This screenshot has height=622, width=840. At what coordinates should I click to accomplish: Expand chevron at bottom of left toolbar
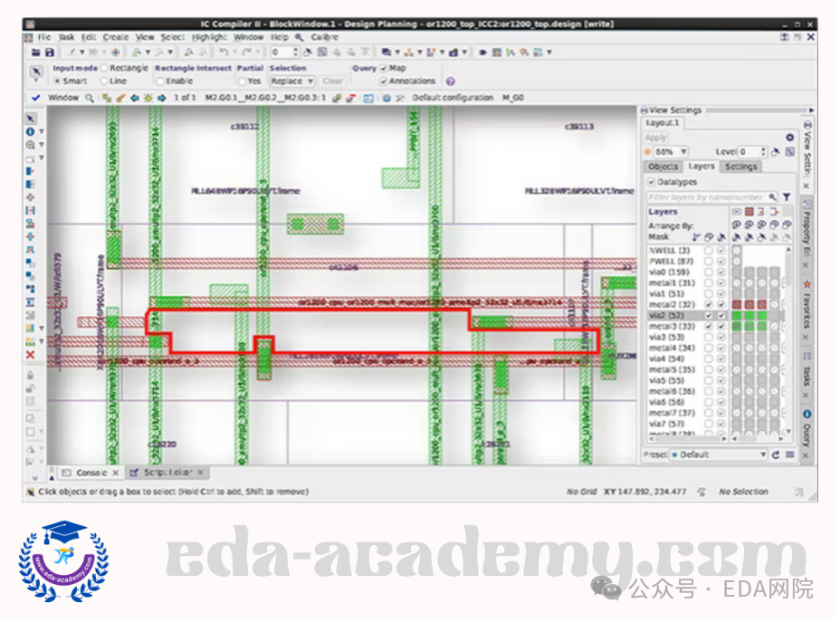coord(35,478)
